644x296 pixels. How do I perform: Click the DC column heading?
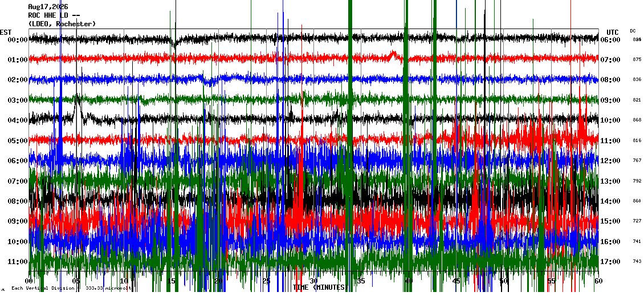click(633, 31)
